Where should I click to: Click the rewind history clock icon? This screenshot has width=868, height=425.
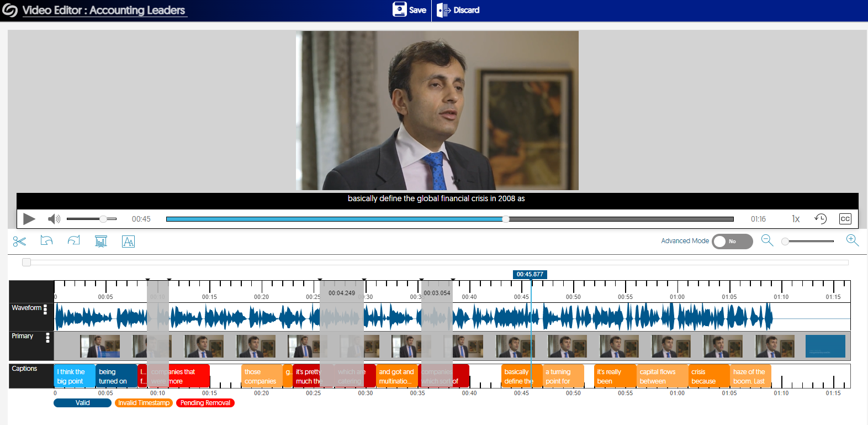tap(821, 219)
